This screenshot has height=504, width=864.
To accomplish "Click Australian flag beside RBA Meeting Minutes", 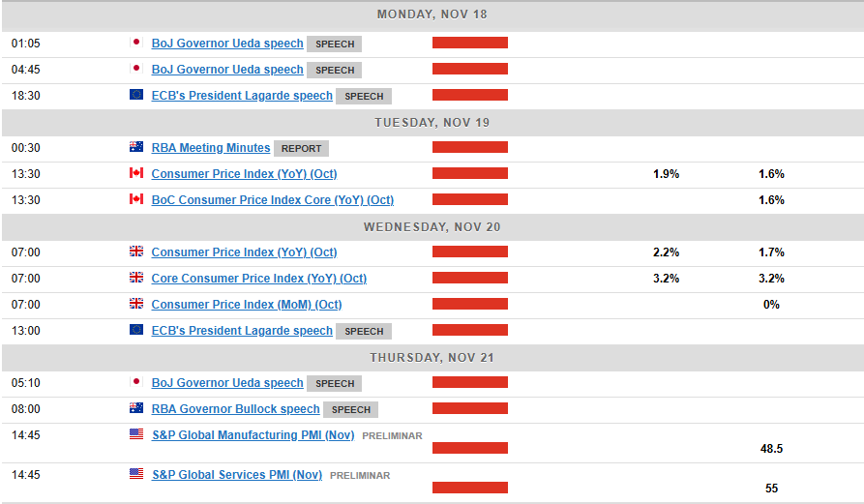I will coord(135,148).
